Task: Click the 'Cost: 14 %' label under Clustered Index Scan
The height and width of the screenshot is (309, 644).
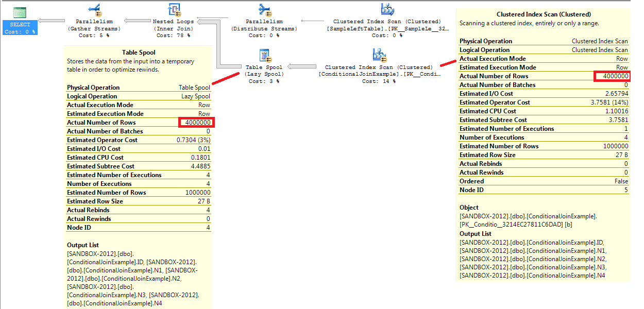Action: pos(379,81)
